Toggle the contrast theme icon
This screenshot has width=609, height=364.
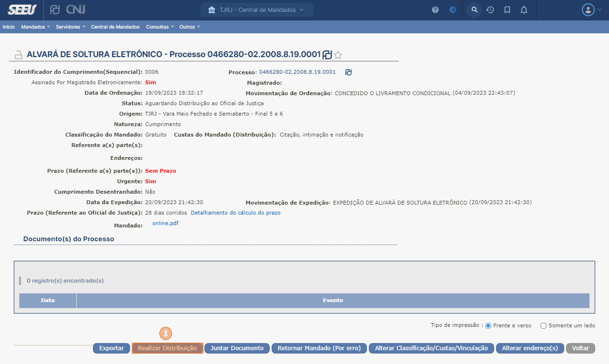pos(453,10)
